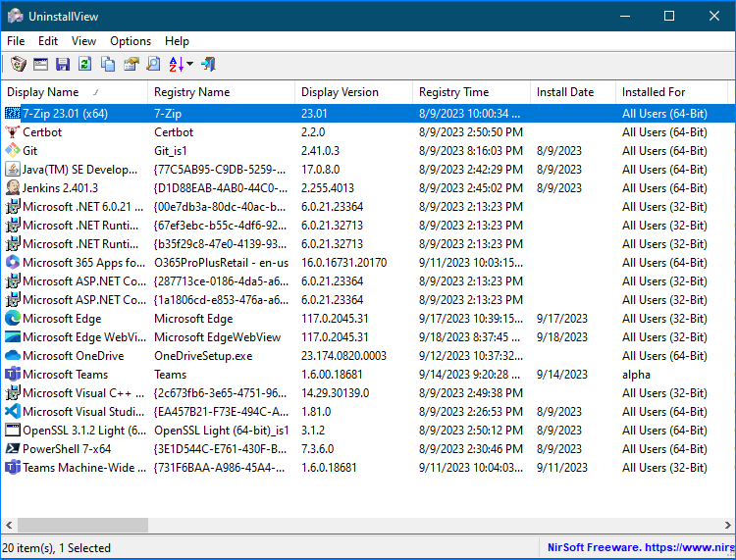Screen dimensions: 736x560
Task: Sort by the Registry Time column header
Action: 471,92
